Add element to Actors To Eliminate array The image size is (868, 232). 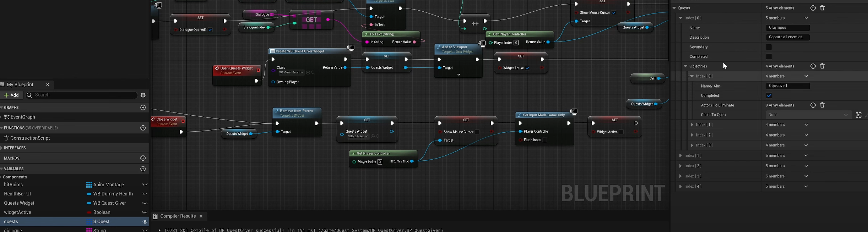(813, 105)
